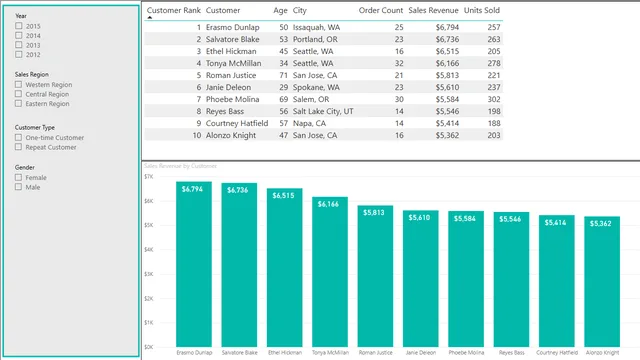
Task: Enable the Western Region filter
Action: click(18, 84)
